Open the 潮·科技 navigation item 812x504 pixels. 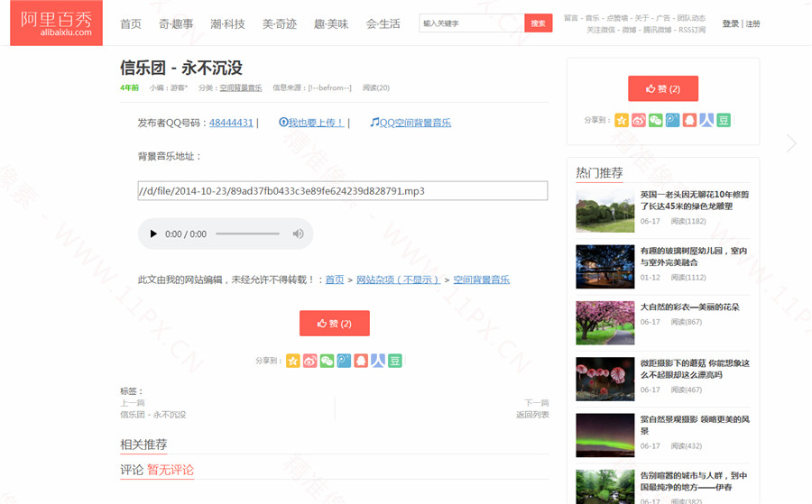pos(228,23)
